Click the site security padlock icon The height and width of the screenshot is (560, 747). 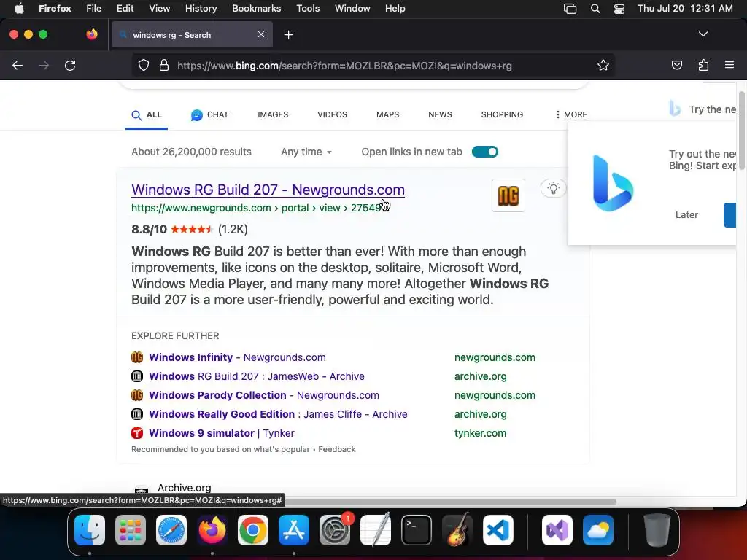coord(164,65)
